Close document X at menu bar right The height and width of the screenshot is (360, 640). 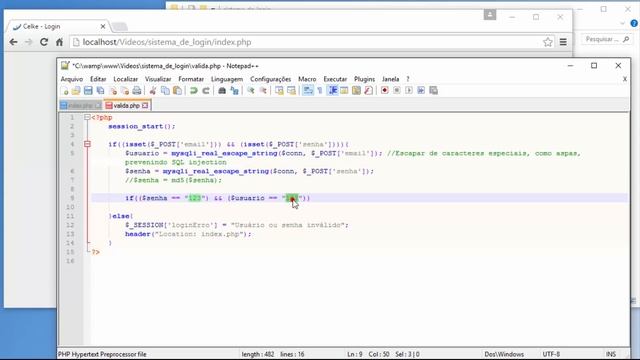tap(624, 79)
